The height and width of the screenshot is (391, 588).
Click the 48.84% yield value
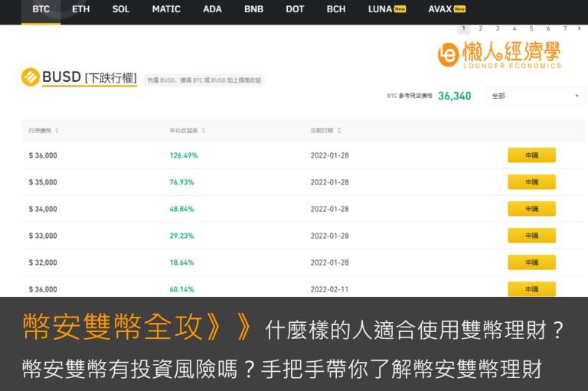[x=181, y=209]
